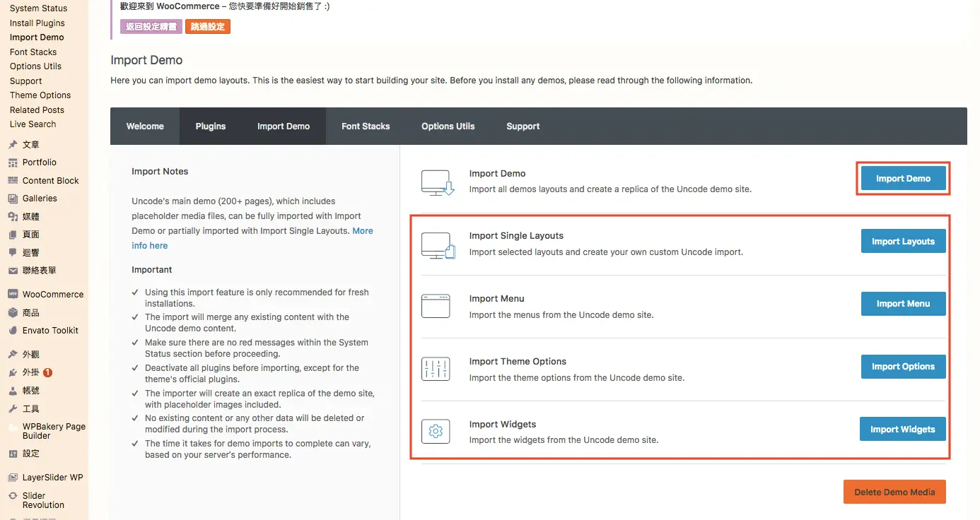Screen dimensions: 980x520
Task: Select the Content Block sidebar icon
Action: 13,181
